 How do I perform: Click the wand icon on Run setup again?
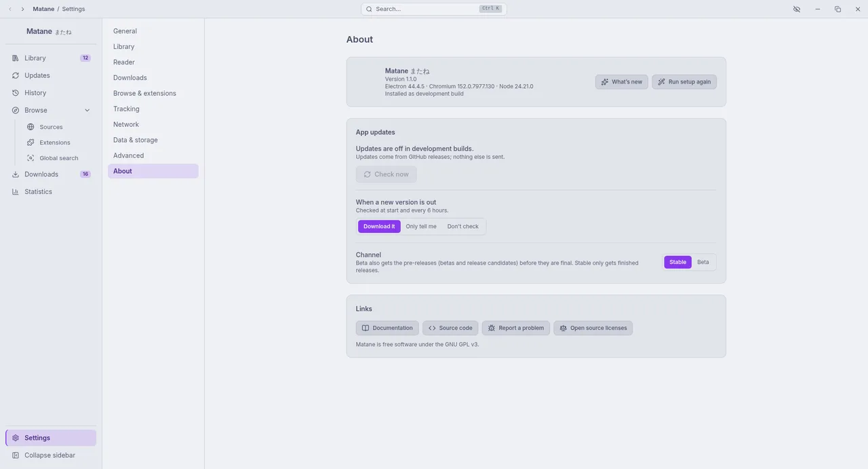tap(661, 81)
